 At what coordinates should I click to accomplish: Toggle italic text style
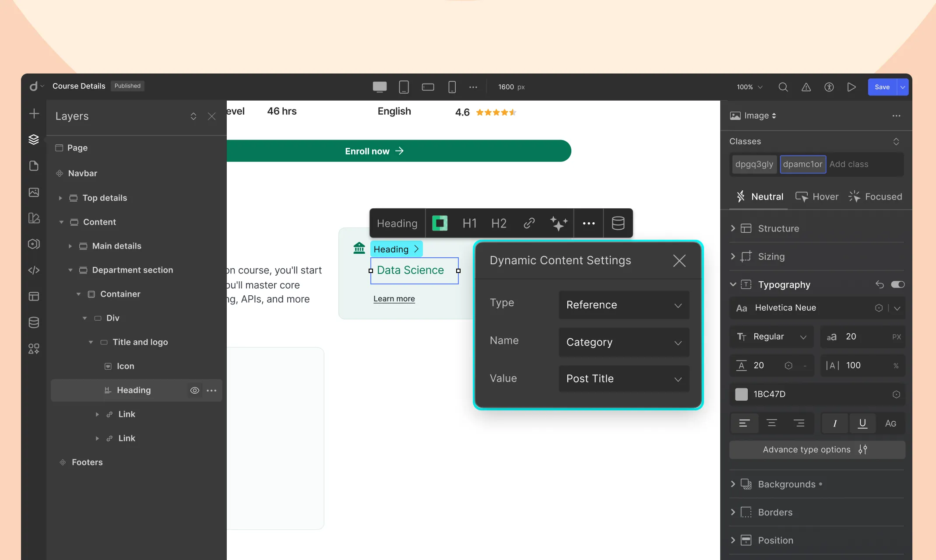click(835, 423)
